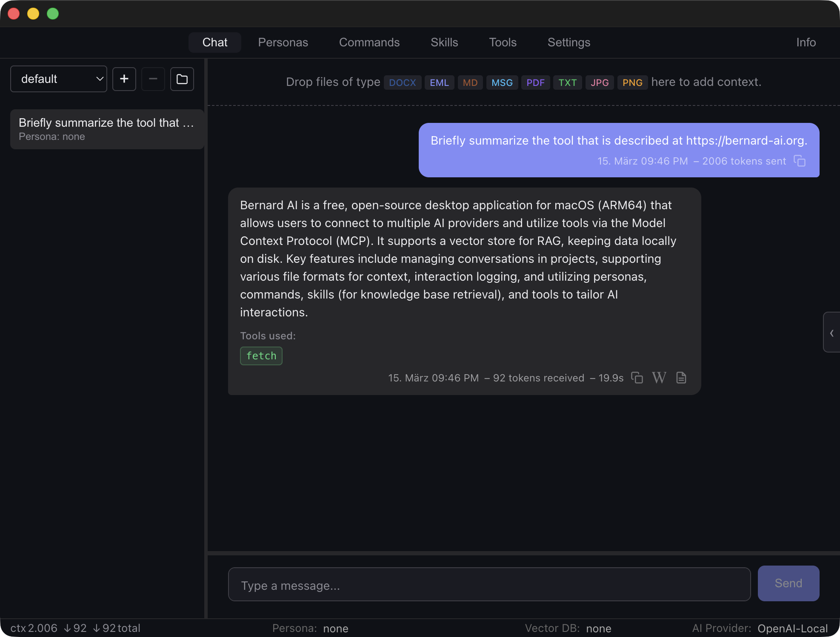Copy the assistant's response text
The height and width of the screenshot is (637, 840).
(x=637, y=378)
